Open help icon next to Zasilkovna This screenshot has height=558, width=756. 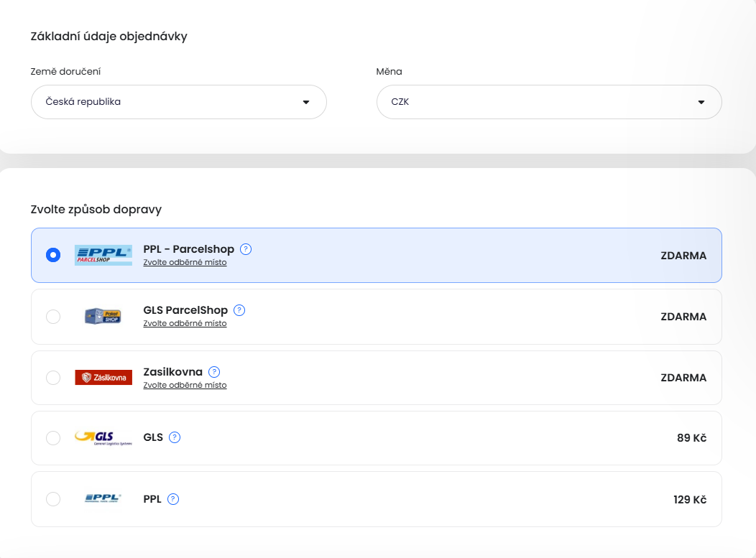coord(214,372)
